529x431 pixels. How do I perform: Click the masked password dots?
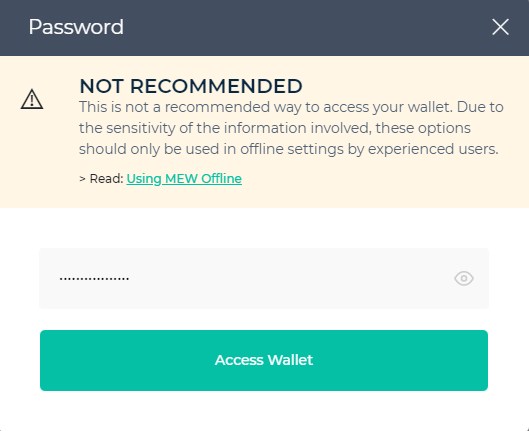pyautogui.click(x=94, y=279)
